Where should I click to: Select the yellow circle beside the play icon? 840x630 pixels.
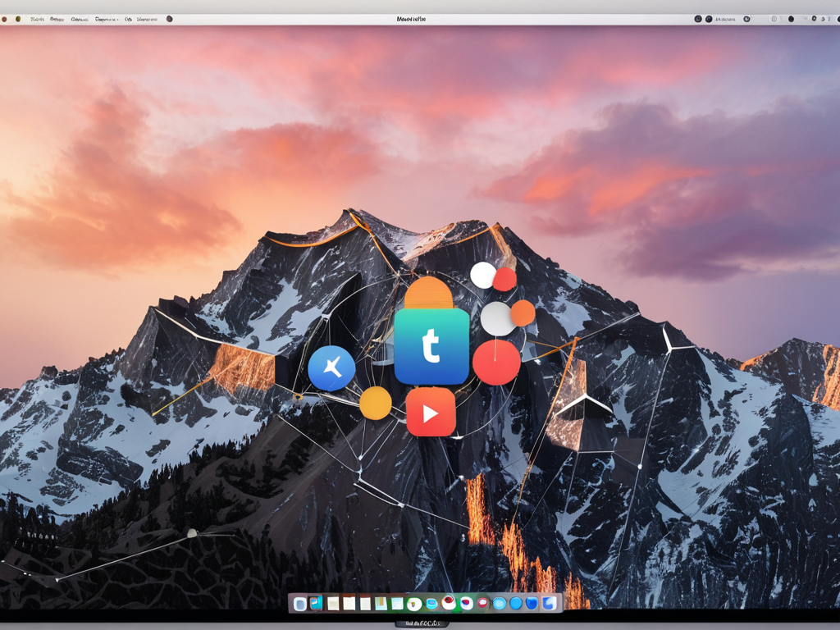pos(376,403)
